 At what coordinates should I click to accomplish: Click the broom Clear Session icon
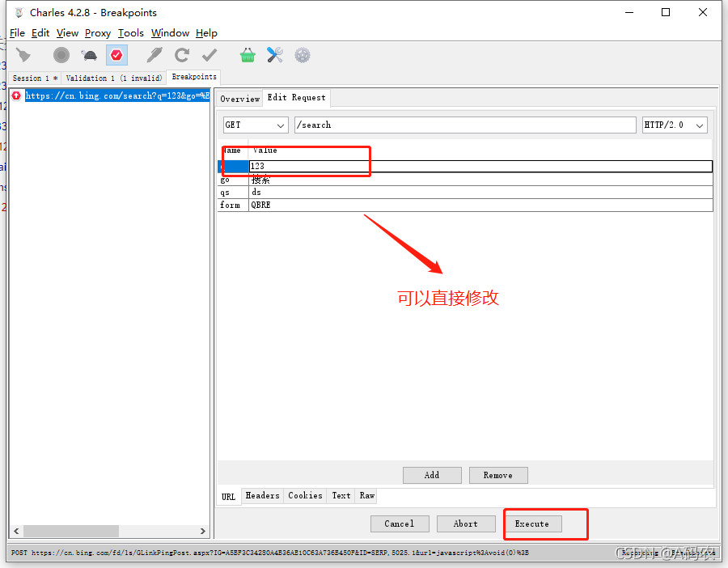pos(23,55)
